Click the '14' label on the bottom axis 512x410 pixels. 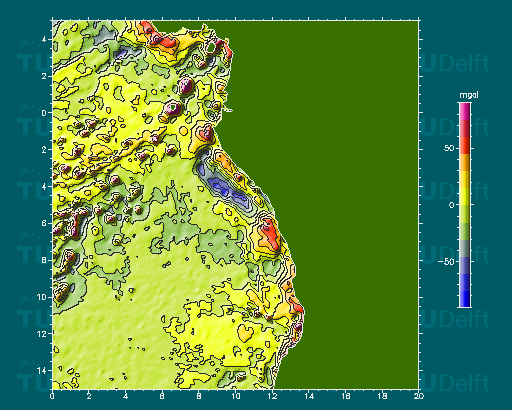309,396
